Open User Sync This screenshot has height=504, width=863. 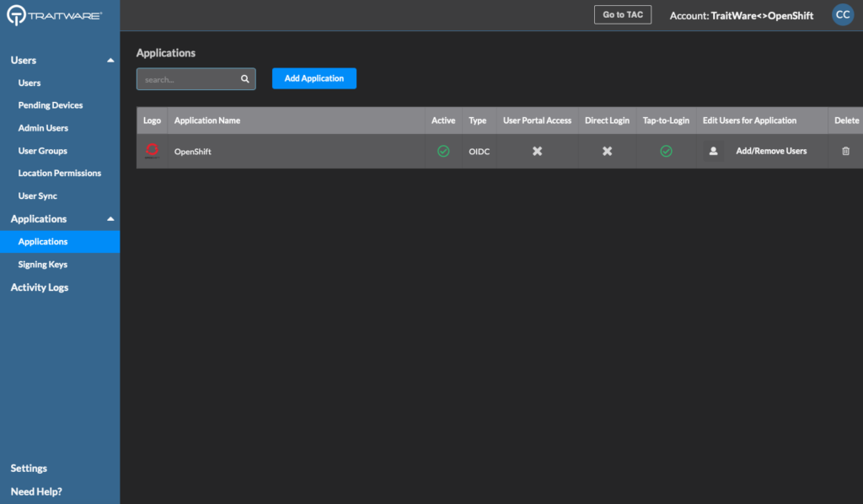[37, 196]
